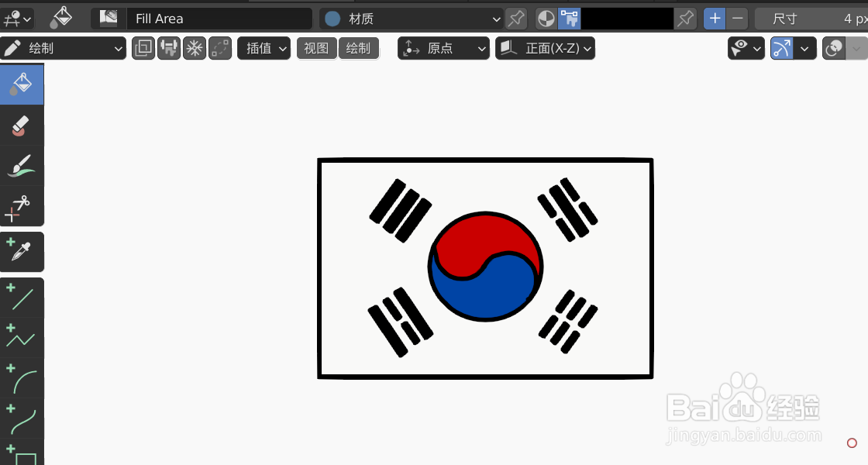Enable the snowflake stabilizer option
The height and width of the screenshot is (465, 868).
(194, 47)
